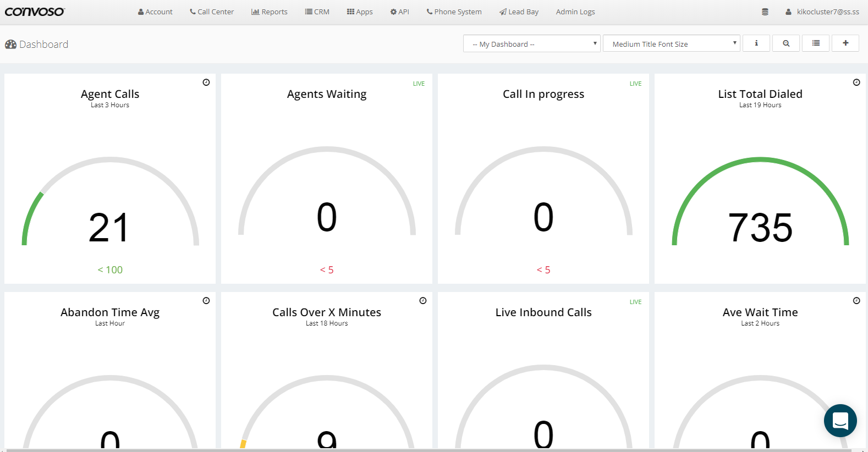
Task: Click the Convoso logo
Action: [x=35, y=12]
